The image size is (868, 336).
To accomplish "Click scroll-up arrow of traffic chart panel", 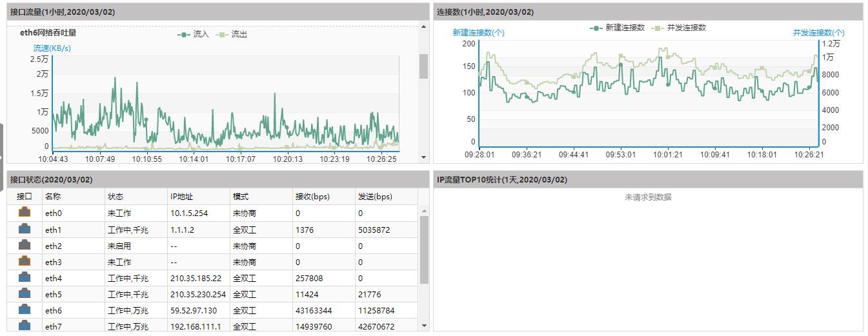I will 423,26.
